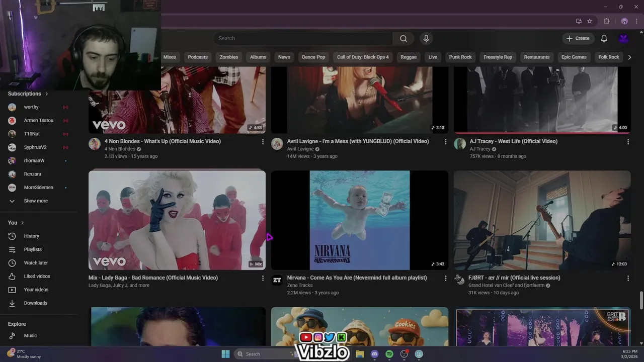Open options menu for Nirvana video

(445, 278)
